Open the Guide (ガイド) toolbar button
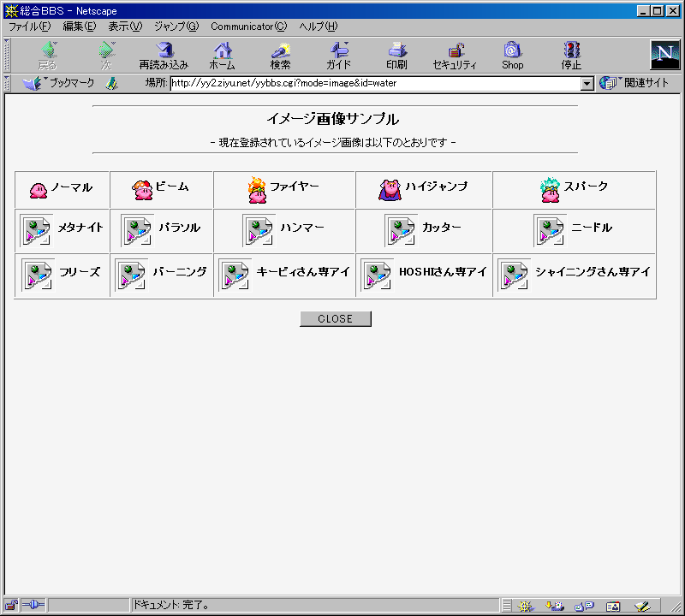The width and height of the screenshot is (685, 616). 338,56
